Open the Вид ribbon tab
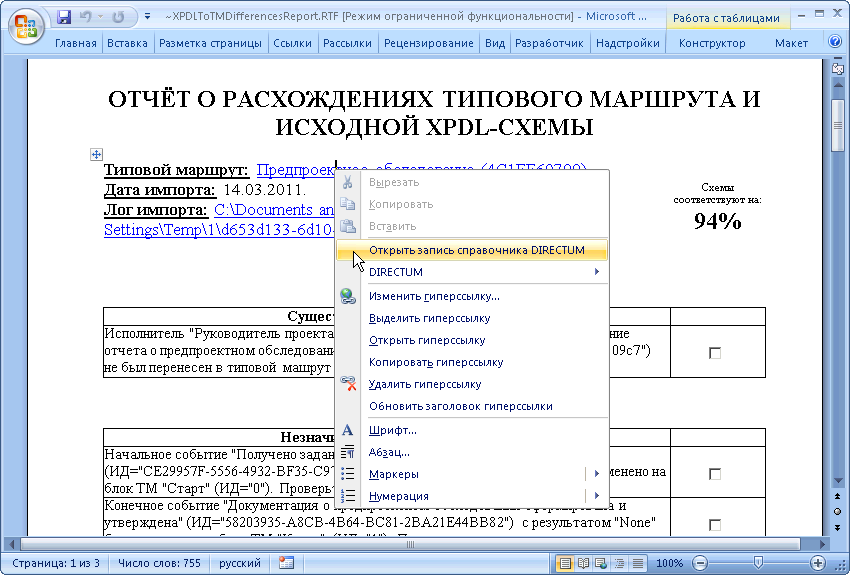The image size is (850, 575). click(495, 43)
